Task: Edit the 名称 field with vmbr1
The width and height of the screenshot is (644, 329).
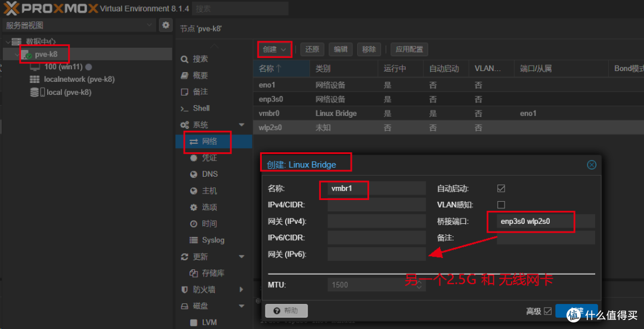Action: tap(377, 188)
